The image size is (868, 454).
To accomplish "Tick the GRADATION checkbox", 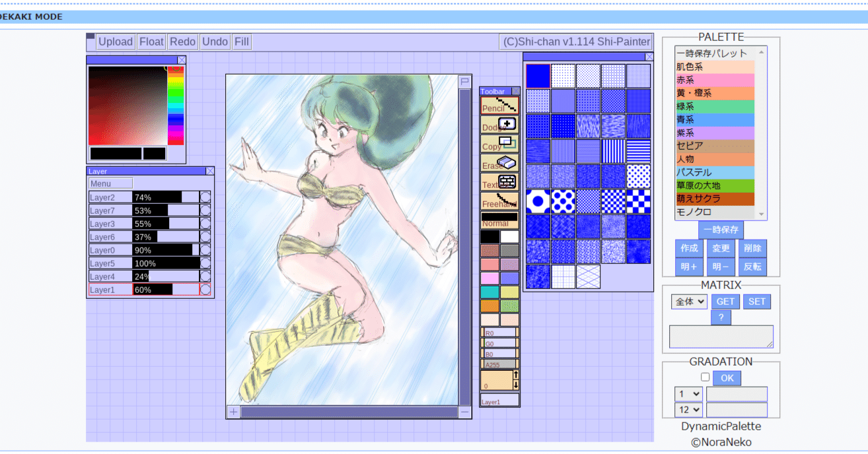I will click(705, 377).
